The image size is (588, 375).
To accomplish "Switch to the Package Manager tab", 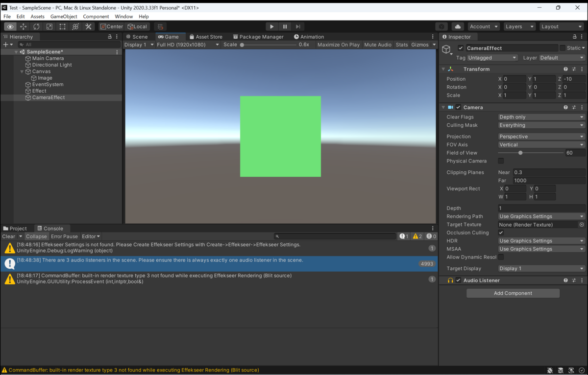I will pos(258,37).
